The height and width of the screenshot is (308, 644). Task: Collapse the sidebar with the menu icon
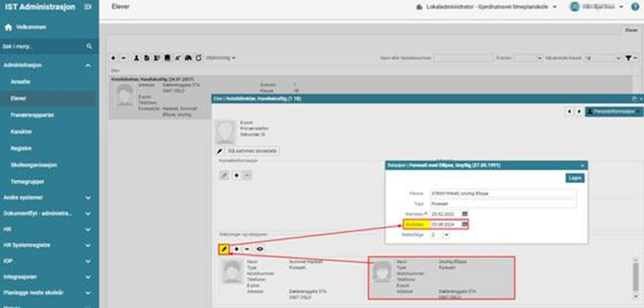coord(88,7)
